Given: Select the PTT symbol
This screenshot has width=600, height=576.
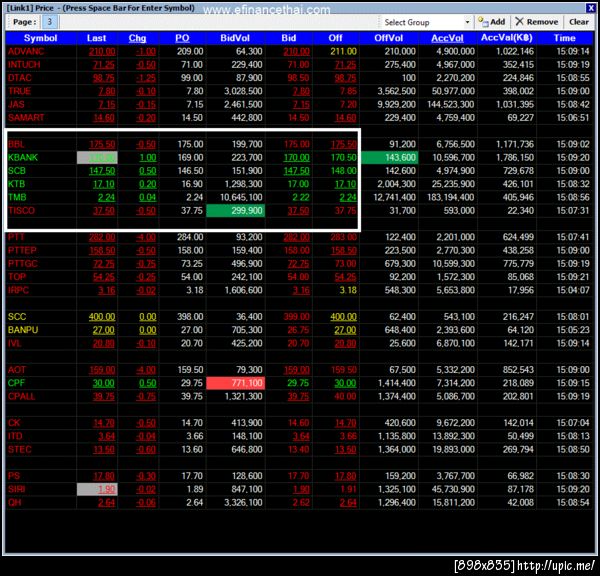Looking at the screenshot, I should pyautogui.click(x=16, y=237).
